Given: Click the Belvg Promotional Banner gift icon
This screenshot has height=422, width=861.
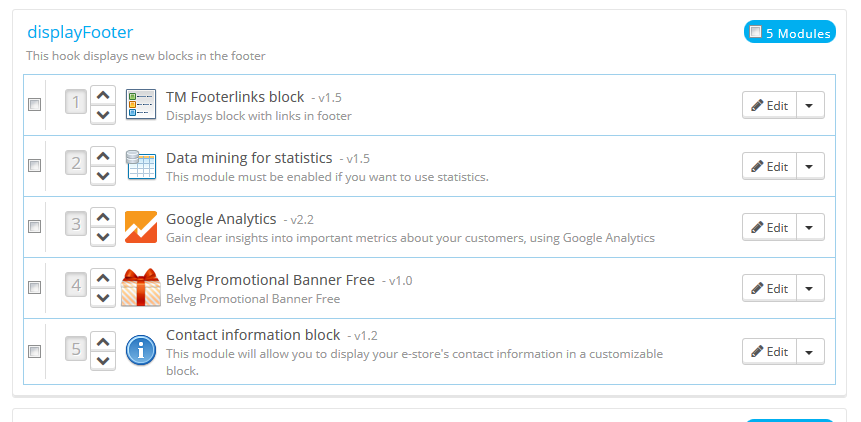Looking at the screenshot, I should pyautogui.click(x=140, y=288).
